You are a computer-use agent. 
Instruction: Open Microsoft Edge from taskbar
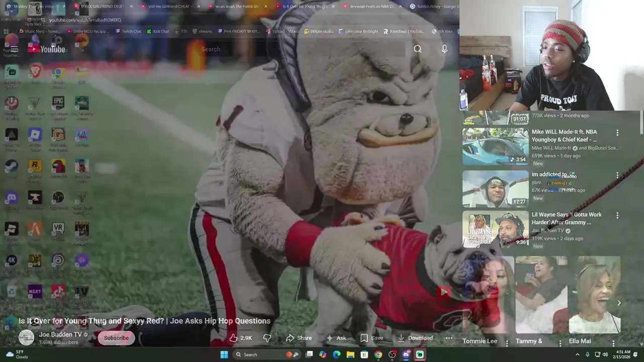tap(337, 354)
